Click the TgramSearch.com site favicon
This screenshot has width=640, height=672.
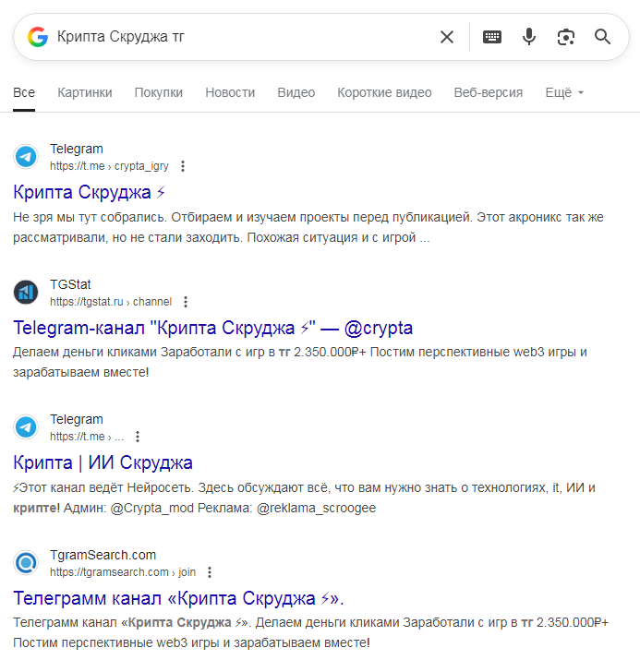point(26,563)
